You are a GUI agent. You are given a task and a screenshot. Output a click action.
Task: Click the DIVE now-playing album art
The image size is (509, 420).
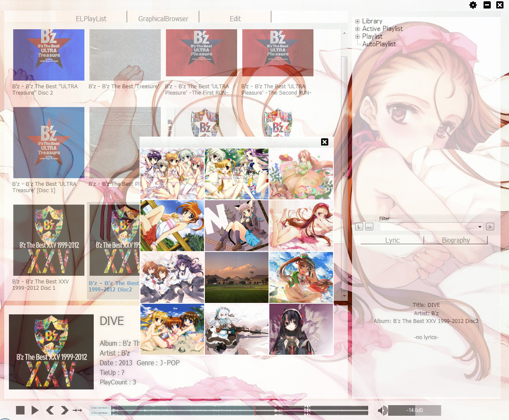(x=51, y=352)
